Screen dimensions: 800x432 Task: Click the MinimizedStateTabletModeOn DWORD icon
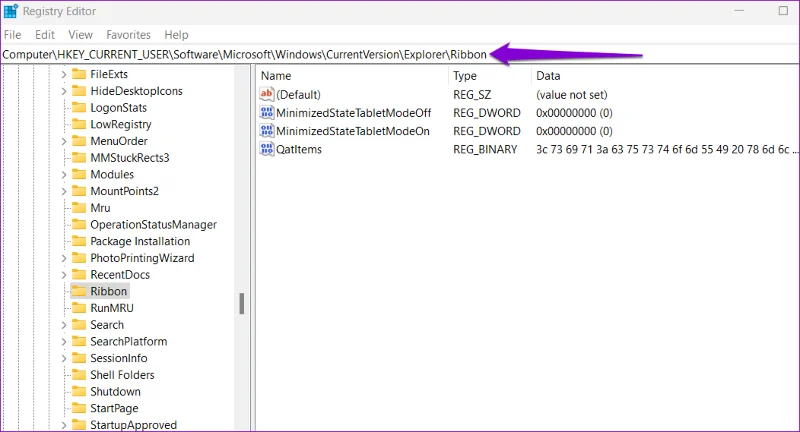coord(267,131)
